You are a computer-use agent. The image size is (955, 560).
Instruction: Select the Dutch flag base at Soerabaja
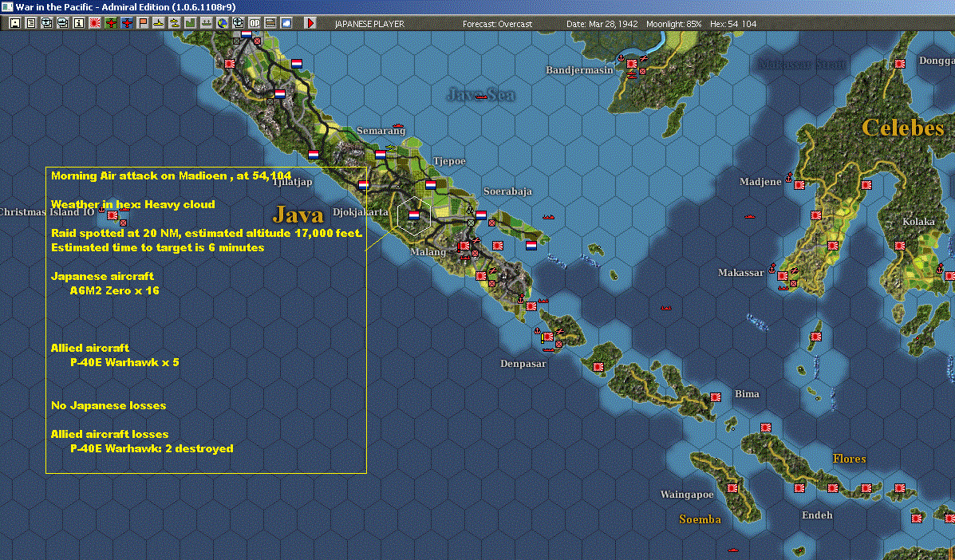[480, 215]
